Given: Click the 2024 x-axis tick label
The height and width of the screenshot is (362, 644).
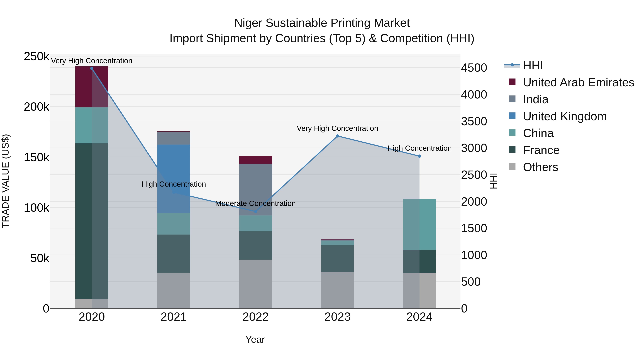Looking at the screenshot, I should click(x=419, y=317).
